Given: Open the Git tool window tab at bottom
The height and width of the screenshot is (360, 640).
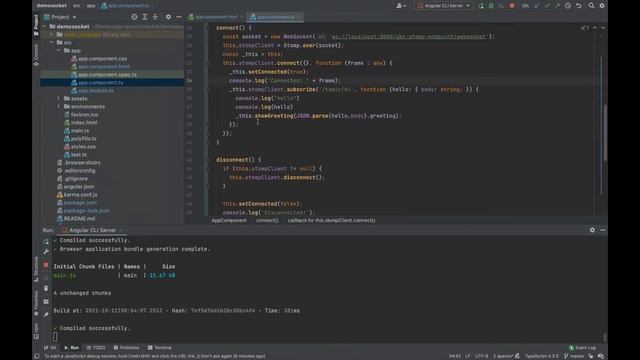Looking at the screenshot, I should (x=50, y=348).
